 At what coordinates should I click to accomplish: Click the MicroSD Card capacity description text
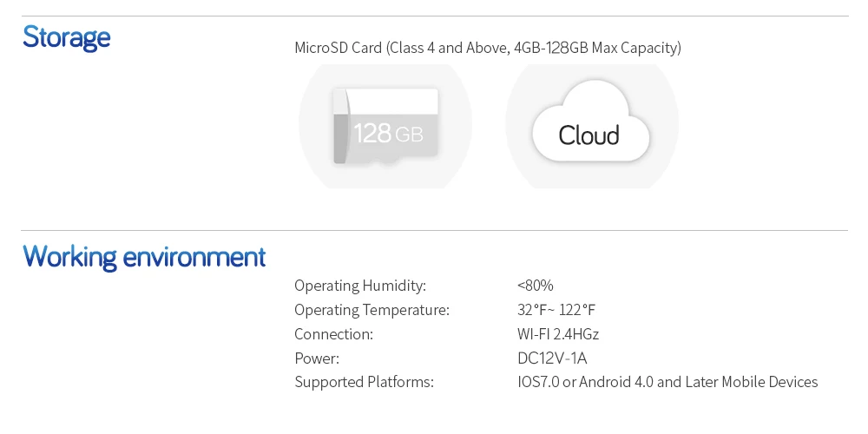tap(488, 48)
